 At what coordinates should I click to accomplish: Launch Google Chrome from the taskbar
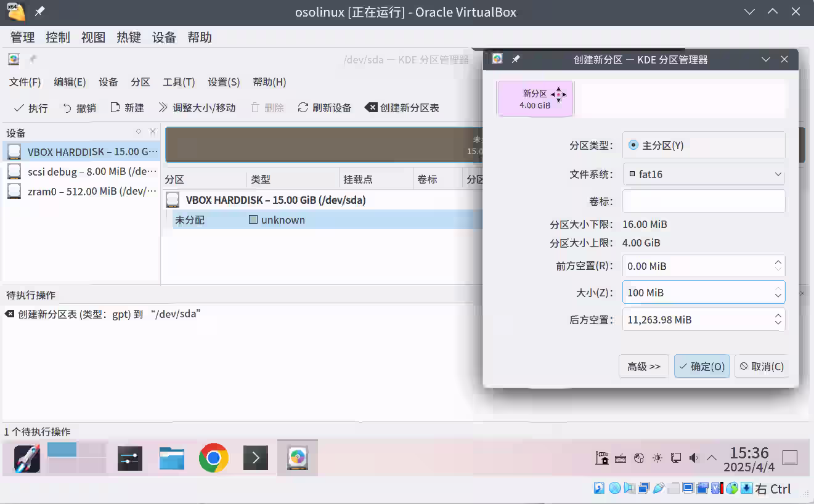[213, 458]
